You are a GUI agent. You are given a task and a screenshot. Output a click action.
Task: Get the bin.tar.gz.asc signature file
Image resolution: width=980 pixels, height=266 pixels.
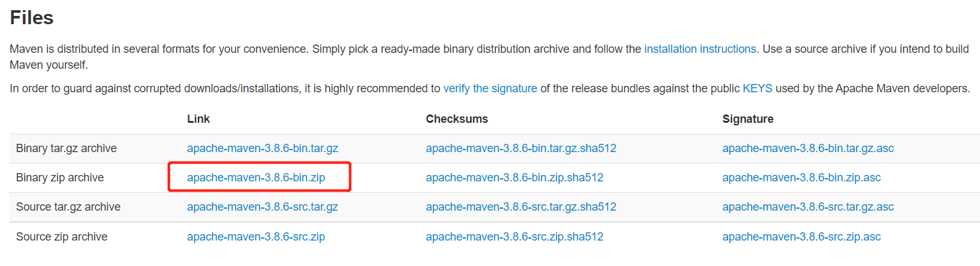pos(808,148)
